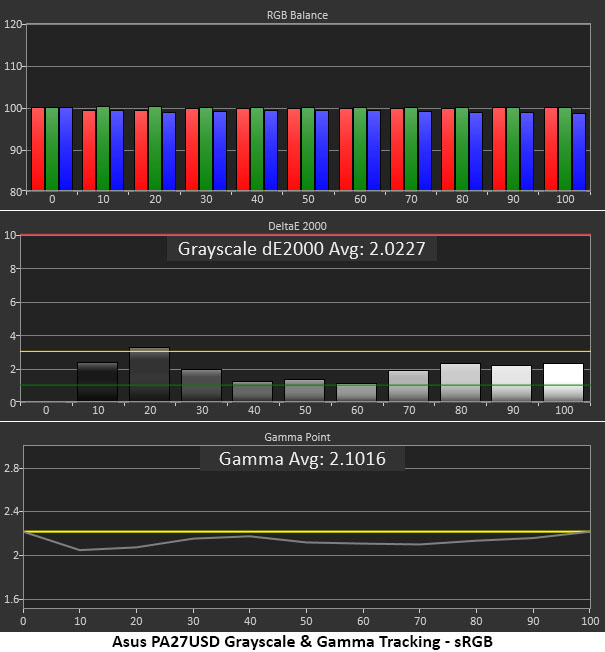Click the yellow gamma target line
This screenshot has height=652, width=605.
pyautogui.click(x=307, y=531)
